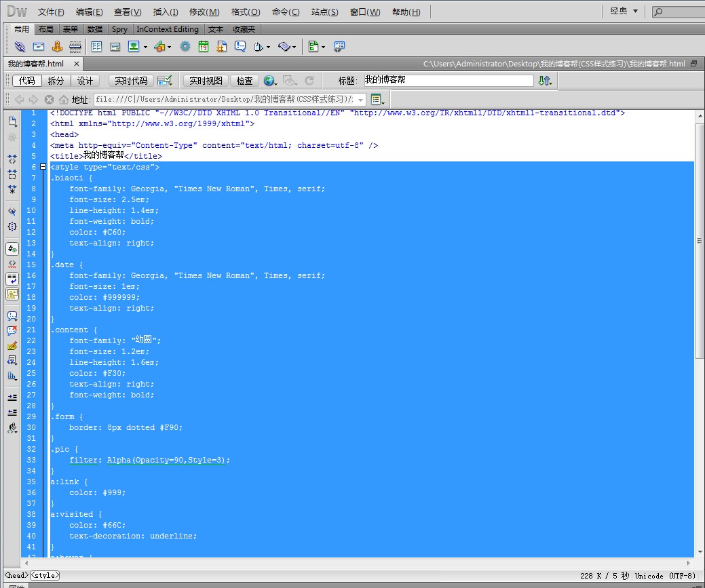Click the 检查 inspect button
The width and height of the screenshot is (705, 588).
(x=244, y=81)
